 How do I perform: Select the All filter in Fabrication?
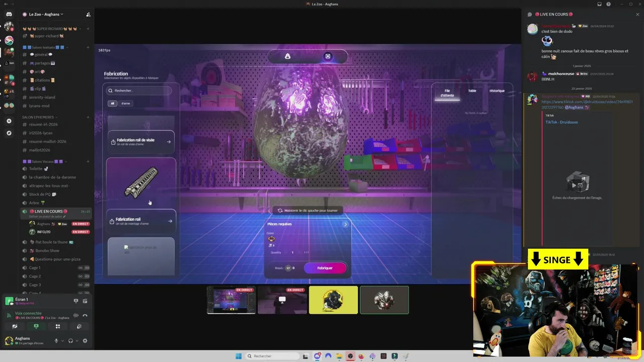[113, 104]
